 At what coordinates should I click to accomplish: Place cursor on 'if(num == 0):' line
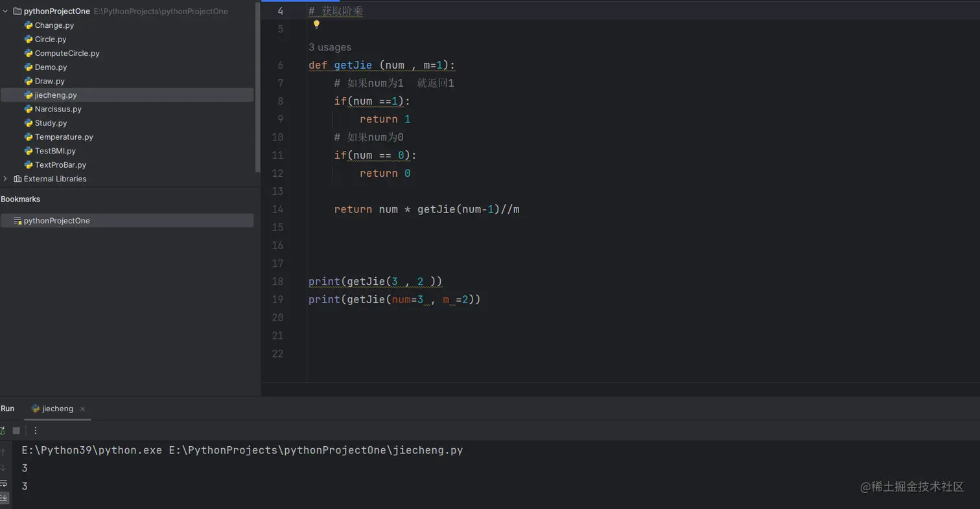pos(375,155)
